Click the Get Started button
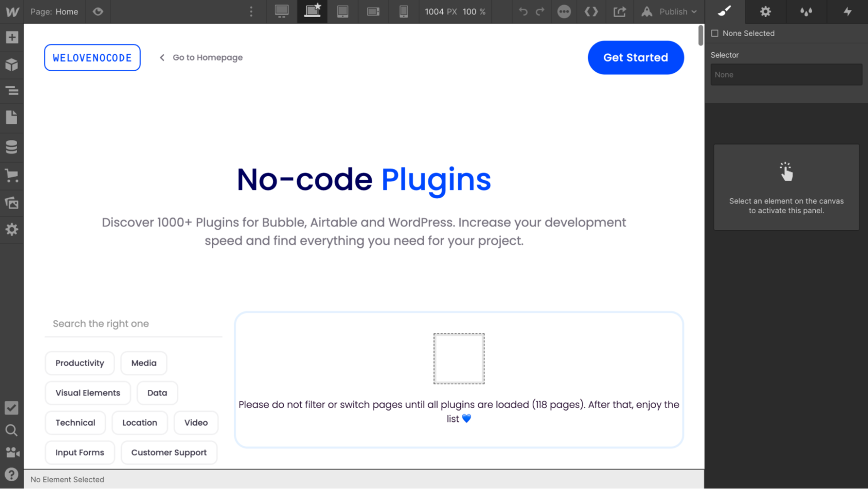The width and height of the screenshot is (868, 489). [636, 57]
